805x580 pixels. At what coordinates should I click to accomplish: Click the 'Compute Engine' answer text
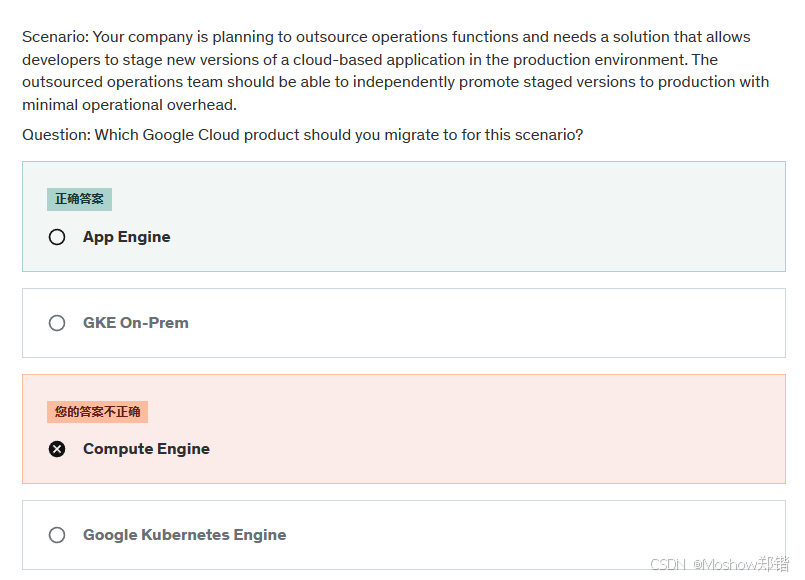pos(146,449)
